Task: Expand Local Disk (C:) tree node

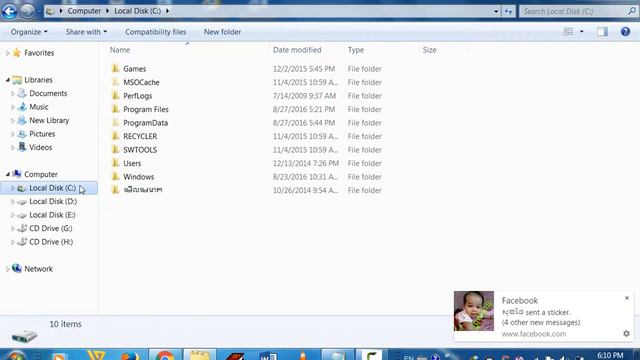Action: click(x=13, y=188)
